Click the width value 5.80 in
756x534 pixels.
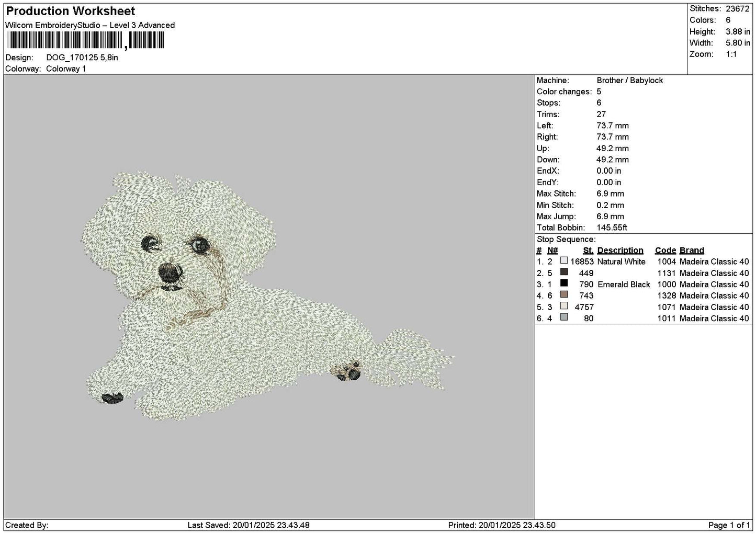coord(738,43)
